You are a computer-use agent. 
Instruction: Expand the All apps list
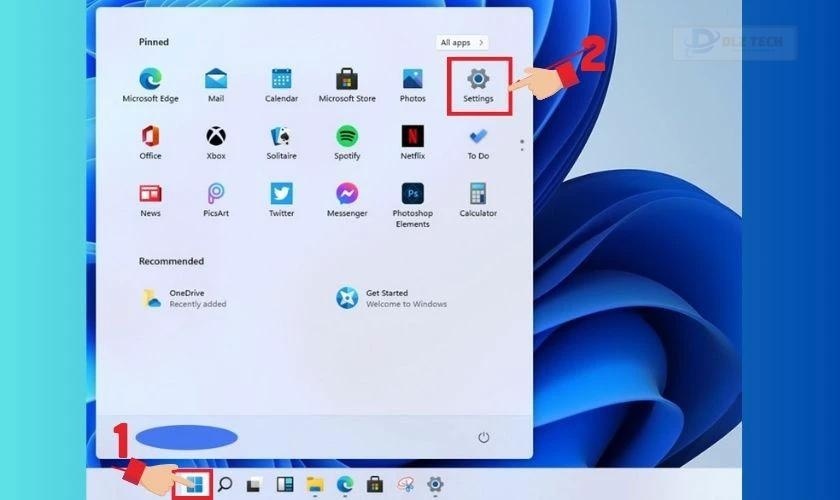(461, 43)
